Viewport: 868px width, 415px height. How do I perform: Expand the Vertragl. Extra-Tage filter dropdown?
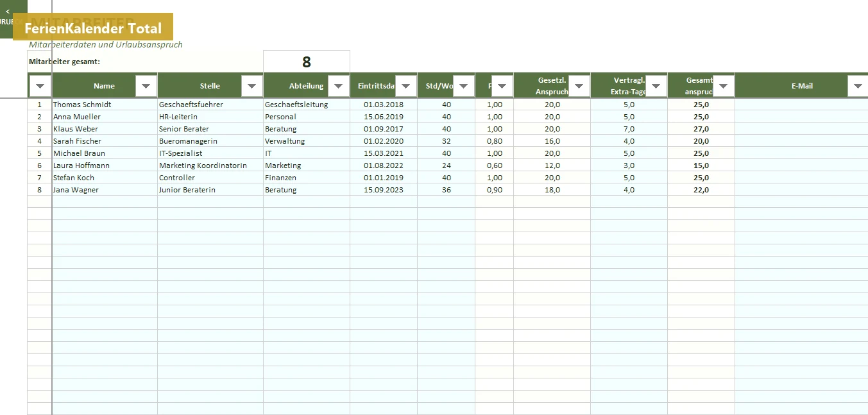point(656,86)
